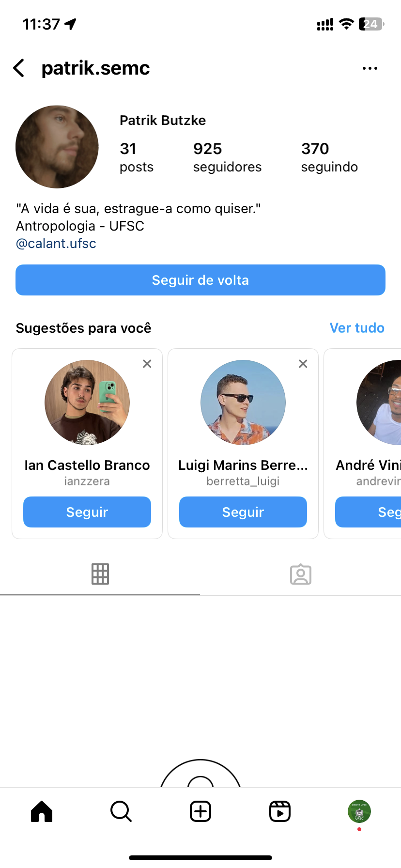Tap the back arrow icon
This screenshot has width=401, height=868.
coord(19,68)
